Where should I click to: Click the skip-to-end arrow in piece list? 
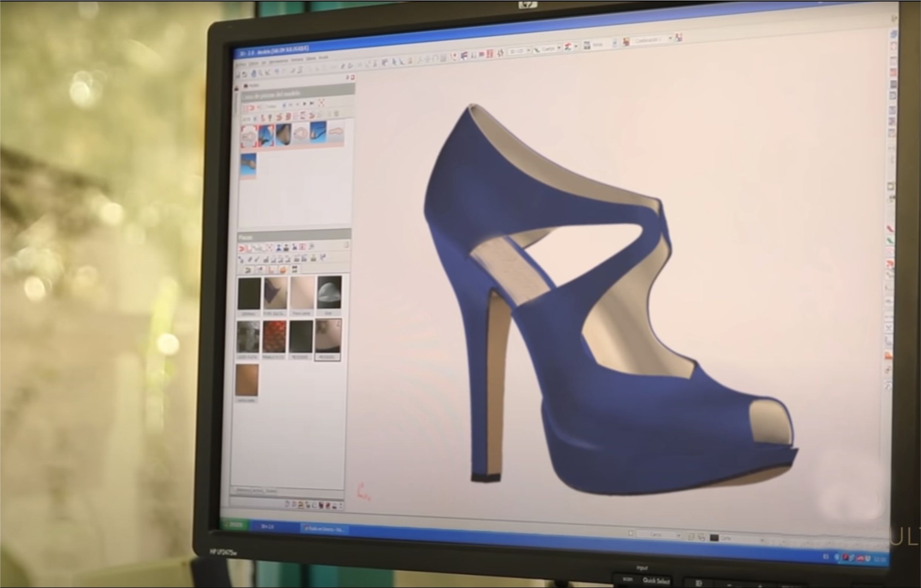(312, 103)
